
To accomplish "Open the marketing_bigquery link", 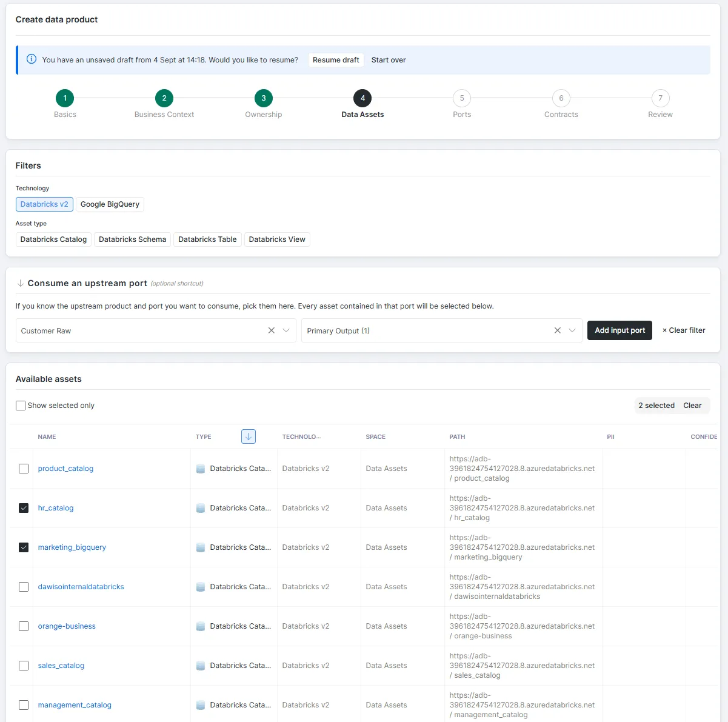I will 72,547.
